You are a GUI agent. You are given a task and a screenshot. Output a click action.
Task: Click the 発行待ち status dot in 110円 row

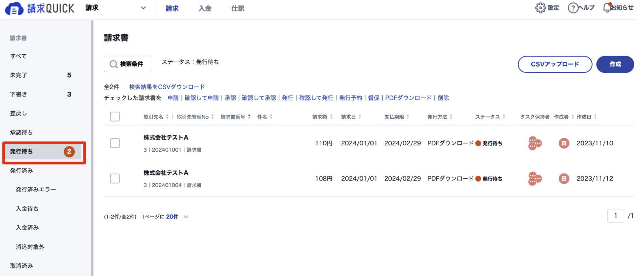(478, 143)
